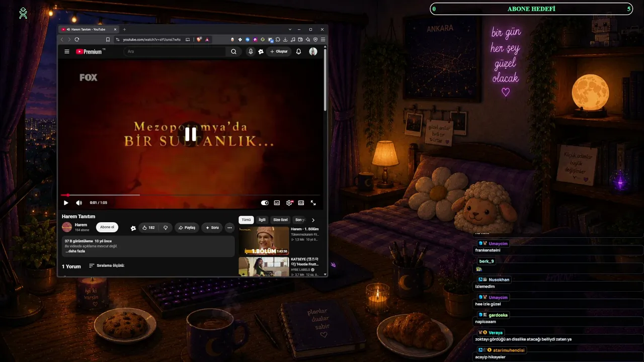Open the Harem 1.BÖLÜM video thumbnail

tap(264, 241)
